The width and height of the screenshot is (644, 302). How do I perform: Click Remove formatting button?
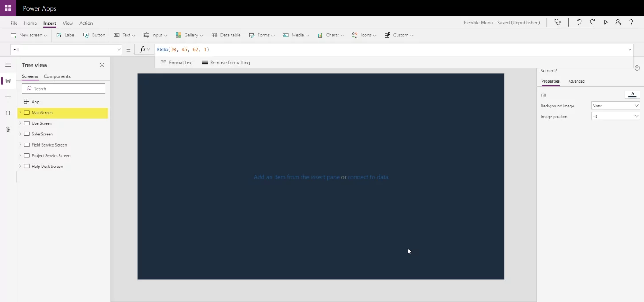click(226, 63)
